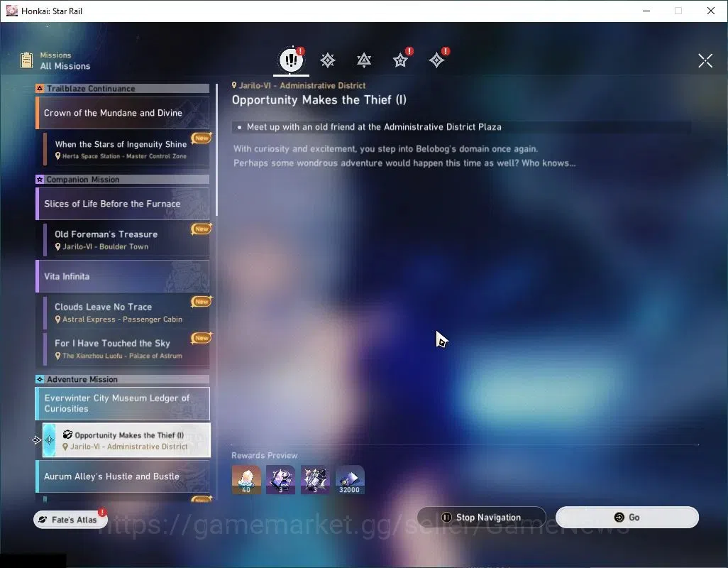Switch to the Companion Mission star tab
The image size is (728, 568).
click(x=400, y=60)
